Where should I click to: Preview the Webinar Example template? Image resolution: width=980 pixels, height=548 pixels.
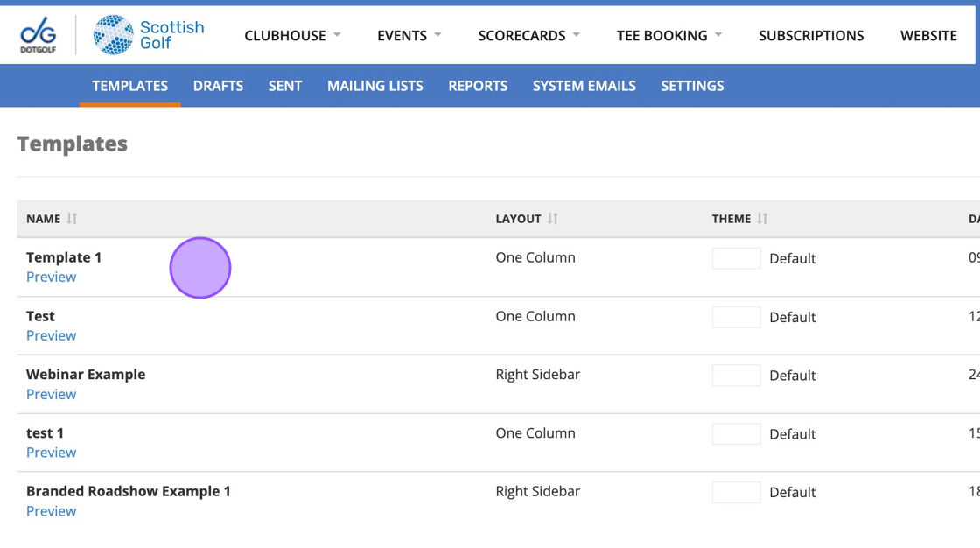(x=51, y=395)
